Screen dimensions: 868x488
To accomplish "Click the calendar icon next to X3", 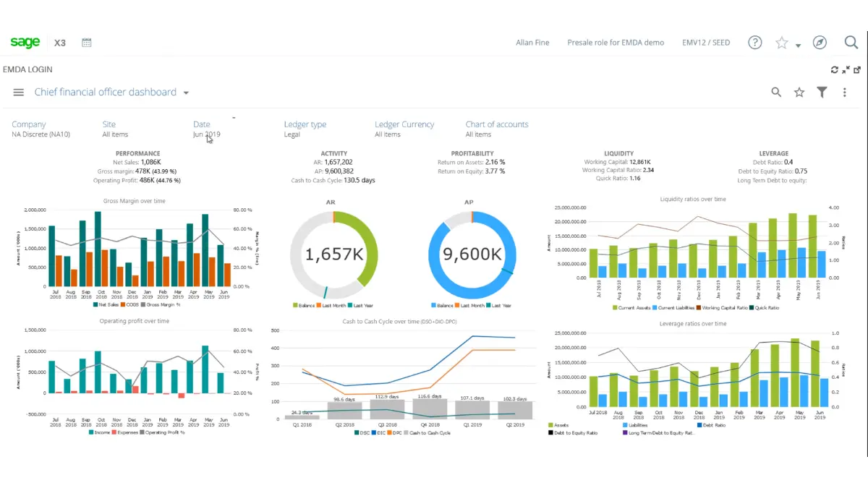I will [x=86, y=43].
